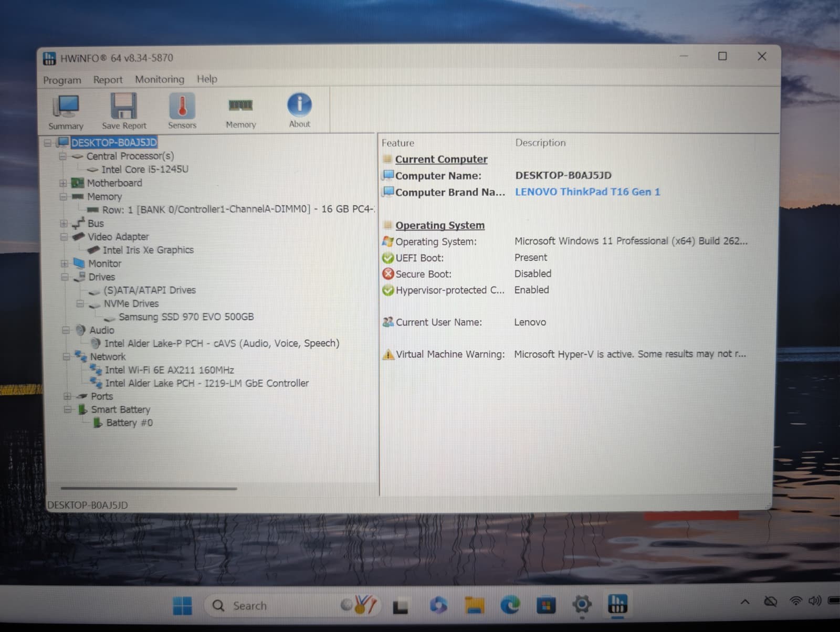Expand the Bus tree node

64,224
